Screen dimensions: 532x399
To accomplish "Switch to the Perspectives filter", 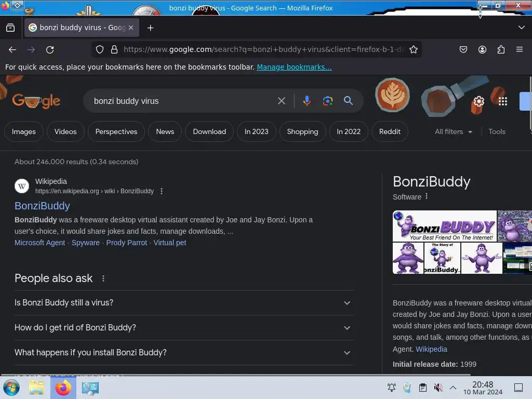I will pyautogui.click(x=116, y=131).
